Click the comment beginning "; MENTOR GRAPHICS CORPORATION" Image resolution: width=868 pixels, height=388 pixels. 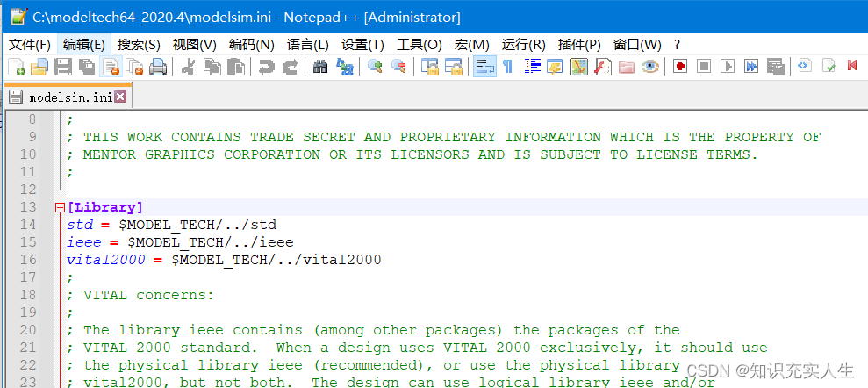point(412,154)
